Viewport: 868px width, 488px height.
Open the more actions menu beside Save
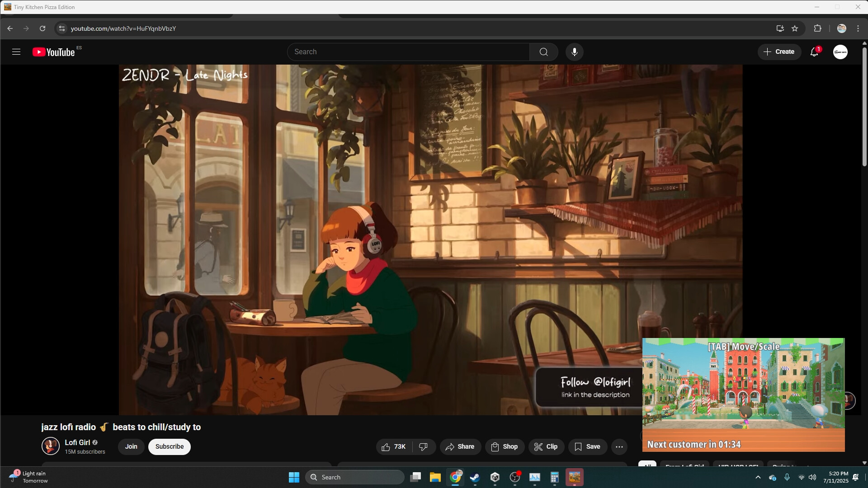point(619,446)
